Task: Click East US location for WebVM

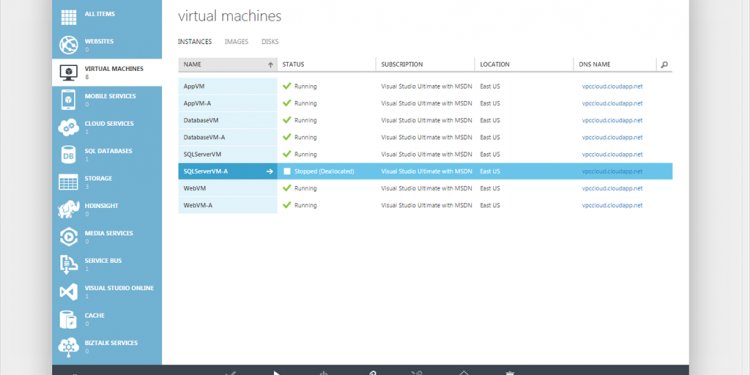Action: (x=490, y=188)
